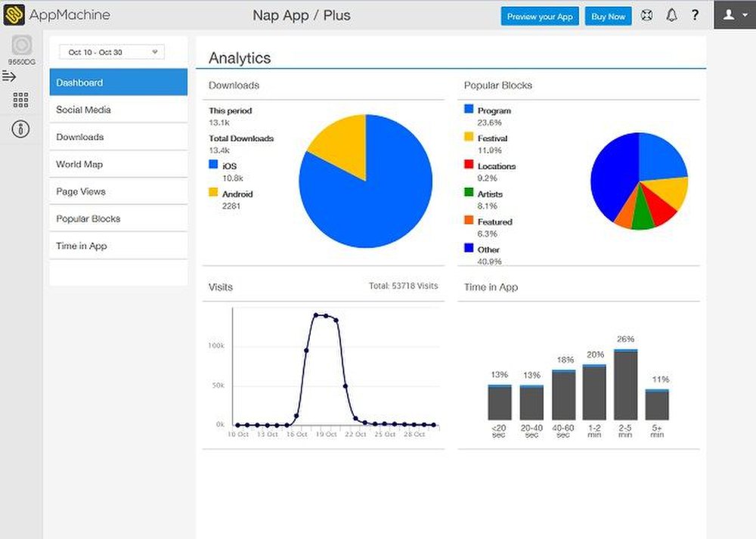
Task: Open the Oct 10 - Oct 30 date range dropdown
Action: point(112,52)
